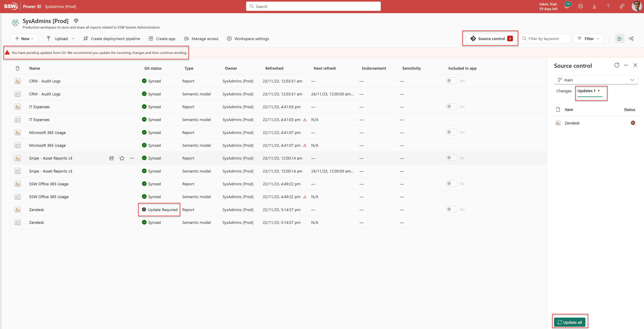
Task: Open notifications bell in header
Action: pyautogui.click(x=566, y=7)
